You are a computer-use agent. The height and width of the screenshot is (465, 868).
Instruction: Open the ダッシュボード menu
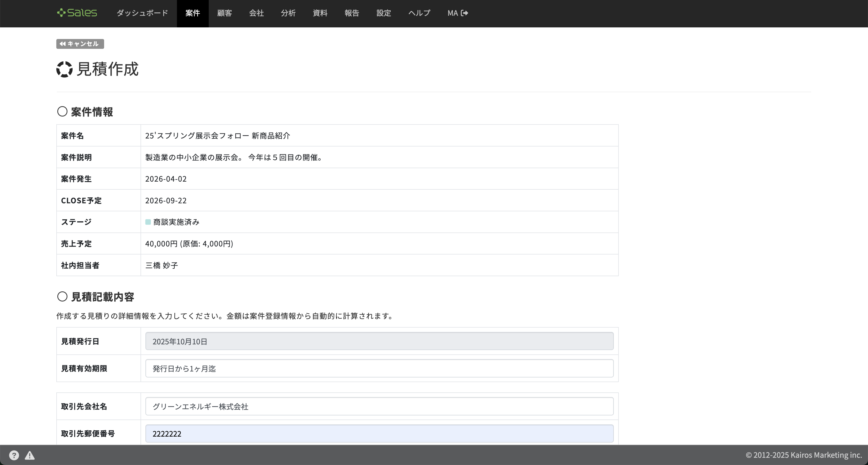(x=142, y=13)
